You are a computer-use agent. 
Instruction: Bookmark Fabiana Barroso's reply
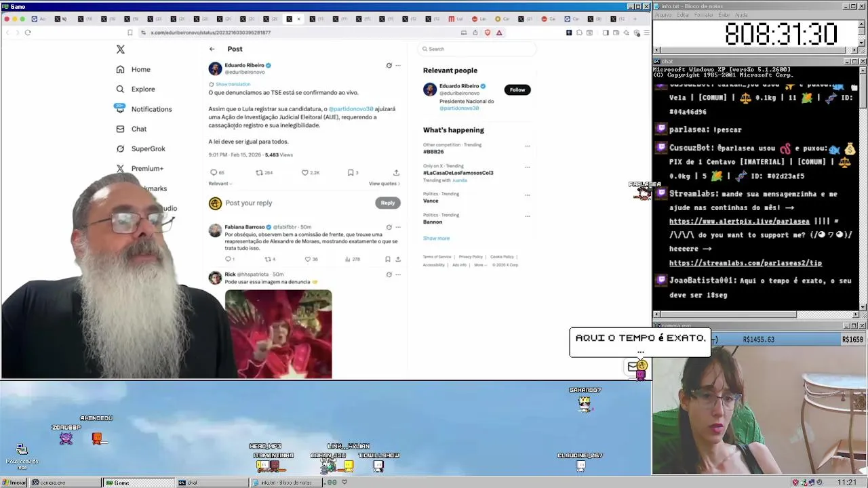pyautogui.click(x=387, y=259)
